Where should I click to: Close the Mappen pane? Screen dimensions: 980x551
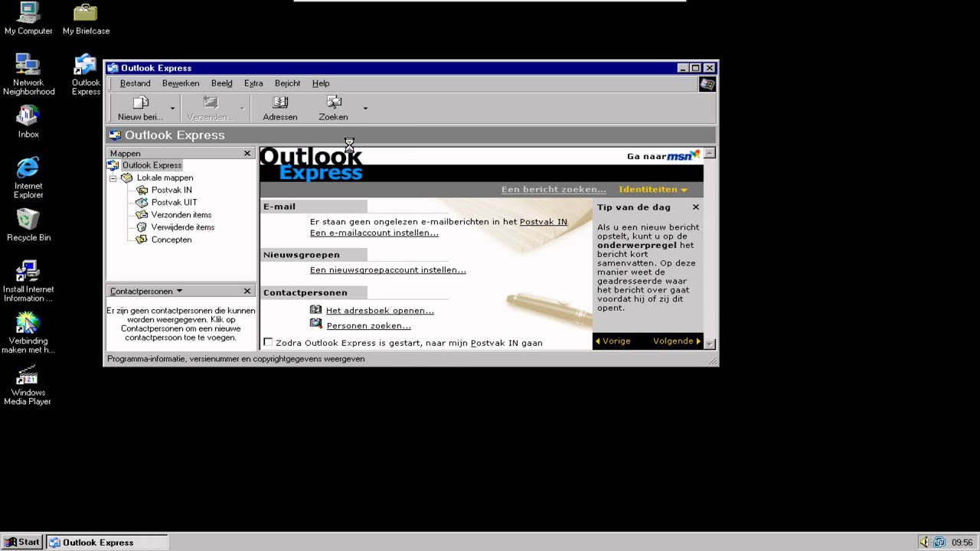(247, 153)
